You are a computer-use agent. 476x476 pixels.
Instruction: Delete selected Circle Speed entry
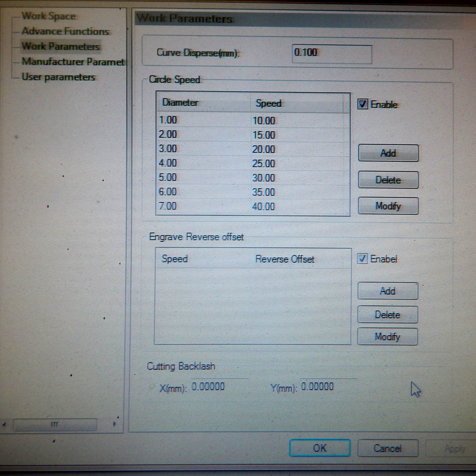(x=388, y=180)
